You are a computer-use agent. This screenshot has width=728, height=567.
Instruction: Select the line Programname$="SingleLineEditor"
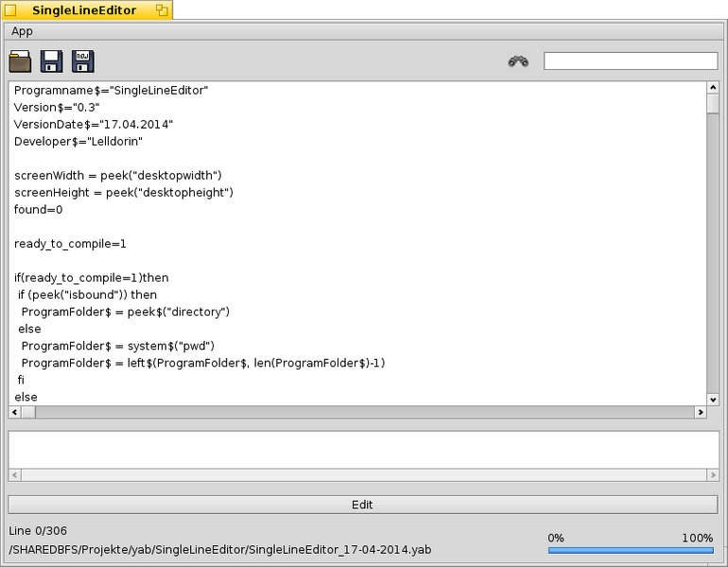pos(111,91)
